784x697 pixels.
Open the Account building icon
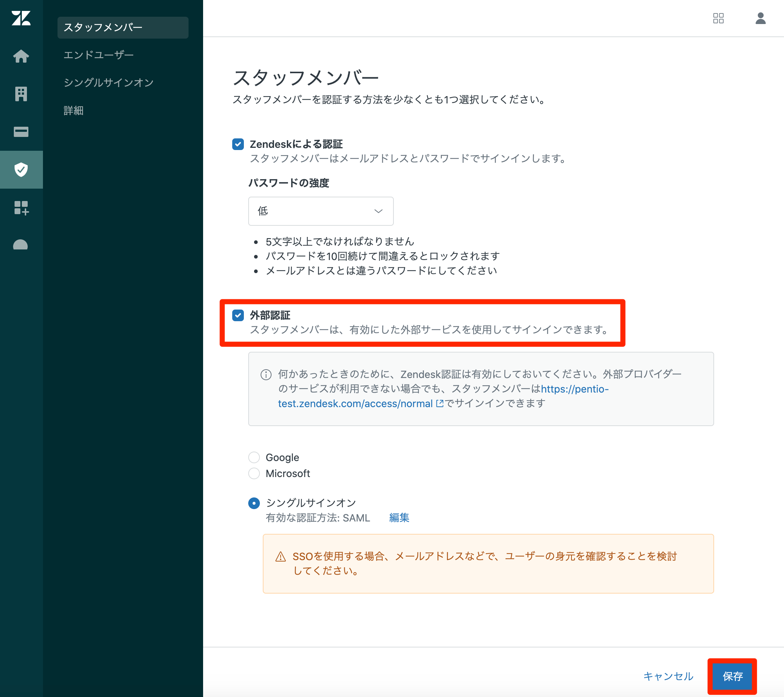point(21,94)
